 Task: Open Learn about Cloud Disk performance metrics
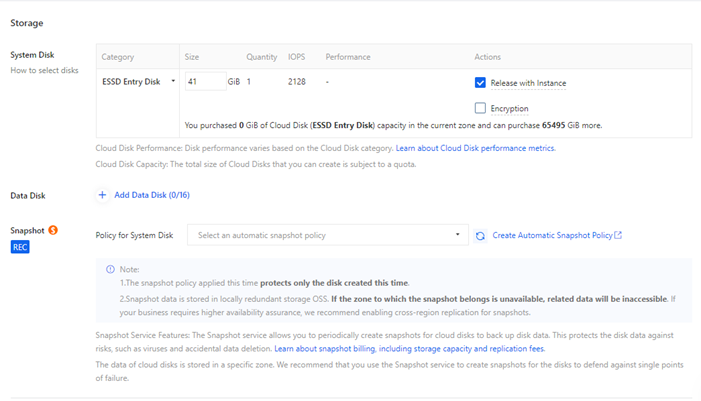pyautogui.click(x=476, y=148)
